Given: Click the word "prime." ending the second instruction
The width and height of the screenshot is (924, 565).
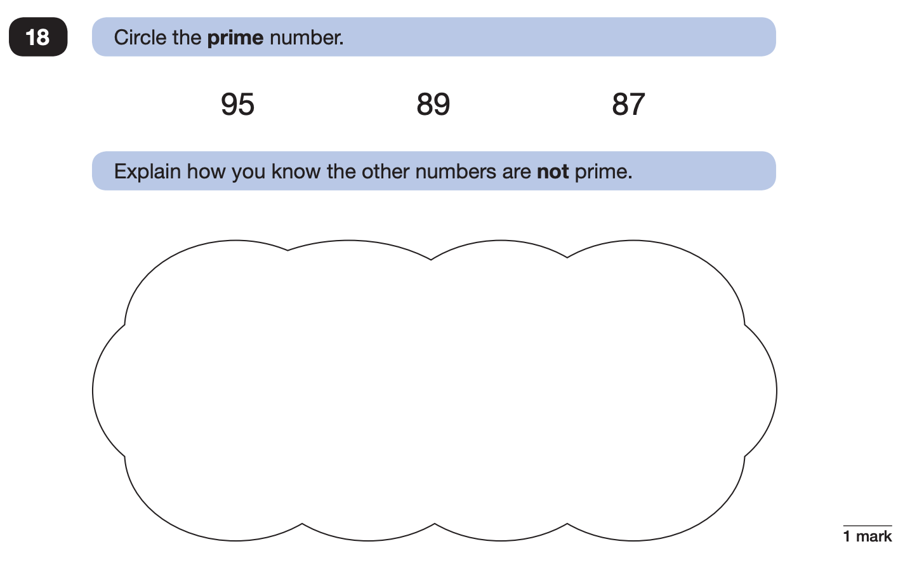Looking at the screenshot, I should click(x=604, y=172).
